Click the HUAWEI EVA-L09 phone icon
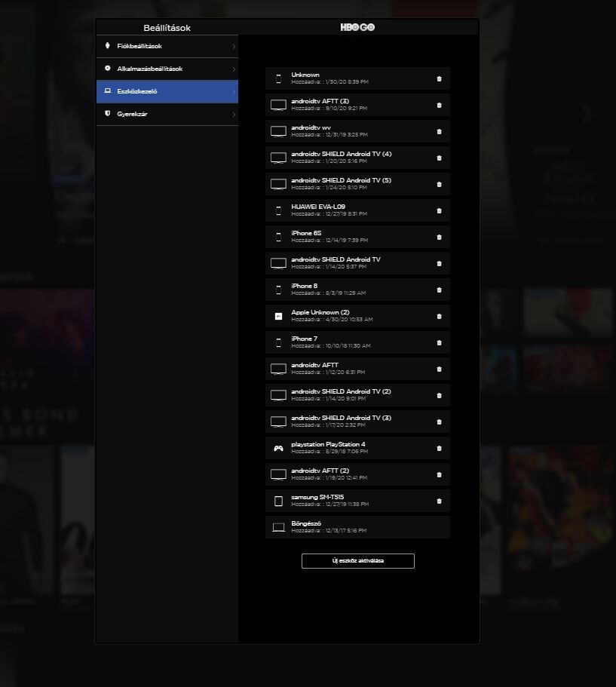Viewport: 616px width, 687px height. [x=278, y=210]
